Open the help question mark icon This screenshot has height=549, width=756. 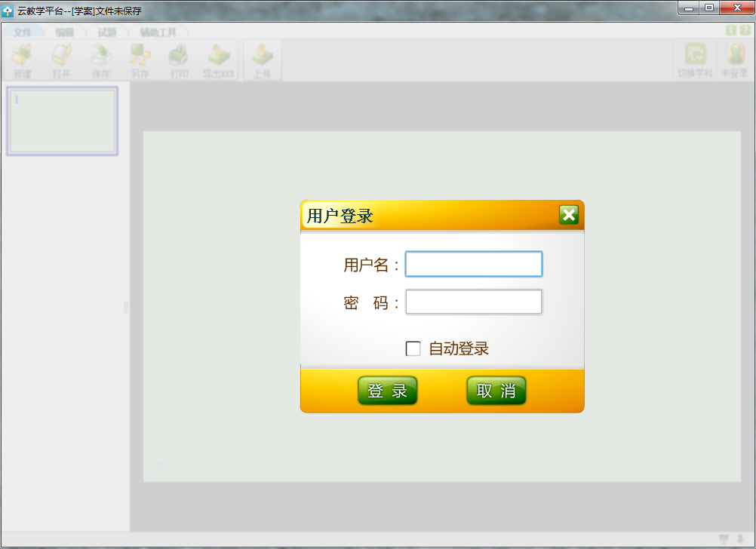[x=745, y=30]
